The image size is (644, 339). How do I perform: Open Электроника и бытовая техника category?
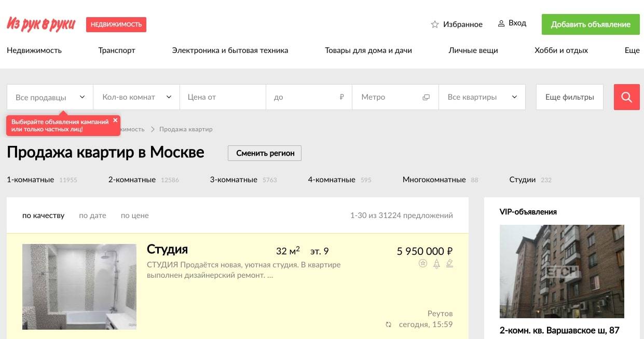(230, 50)
